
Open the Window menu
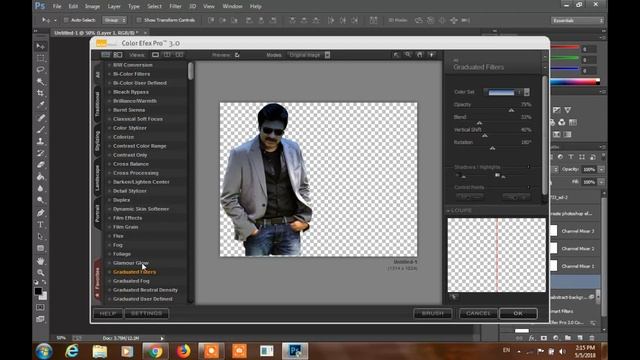[x=232, y=7]
